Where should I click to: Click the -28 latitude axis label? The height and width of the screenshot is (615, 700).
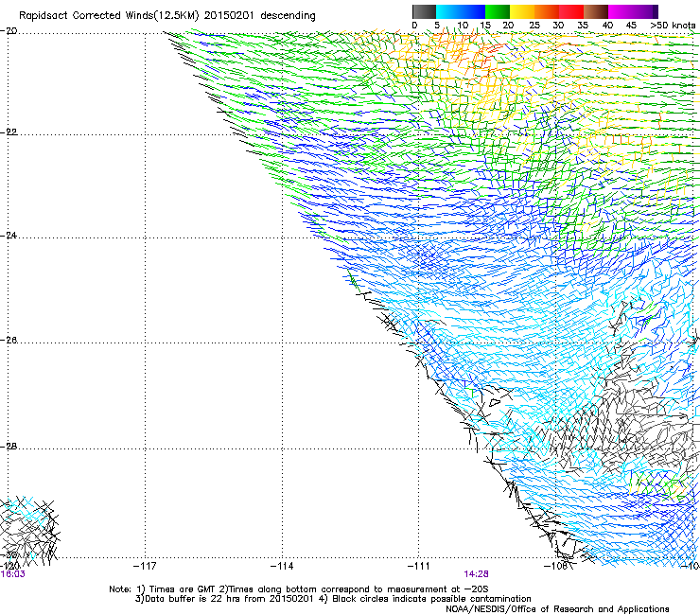(9, 447)
